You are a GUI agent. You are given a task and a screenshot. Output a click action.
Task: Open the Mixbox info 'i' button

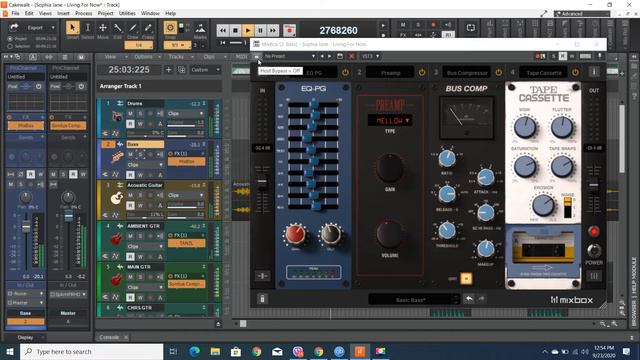click(594, 72)
